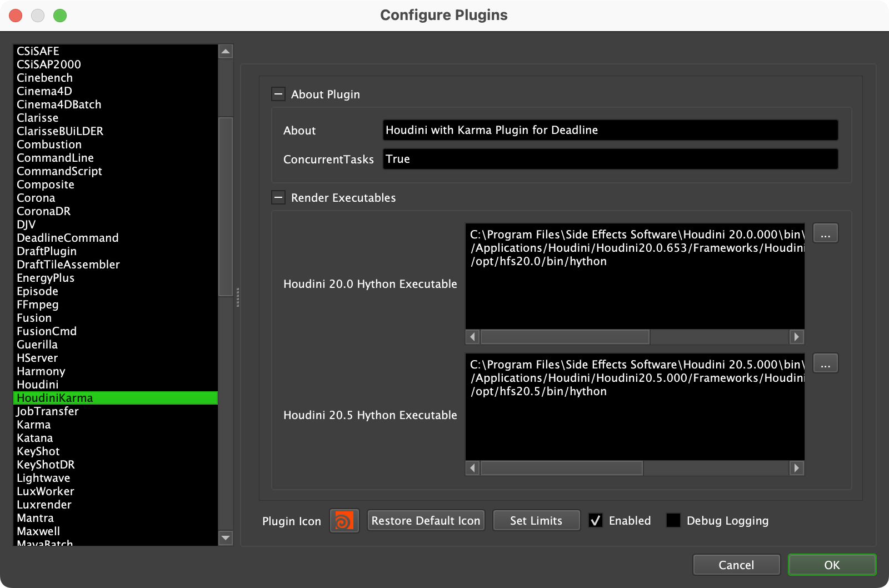This screenshot has width=889, height=588.
Task: Click Houdini 20.0 horizontal scrollbar thumb
Action: coord(565,337)
